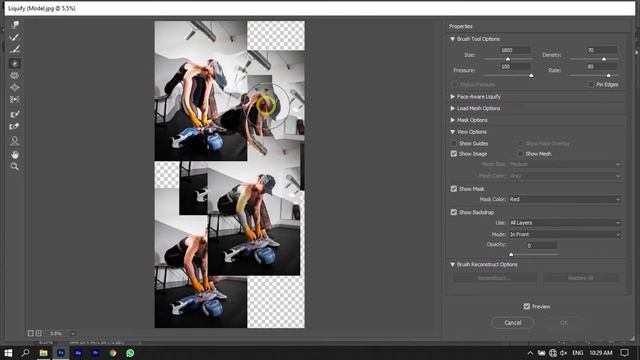Uncheck the Show Backdrop checkbox

[453, 212]
